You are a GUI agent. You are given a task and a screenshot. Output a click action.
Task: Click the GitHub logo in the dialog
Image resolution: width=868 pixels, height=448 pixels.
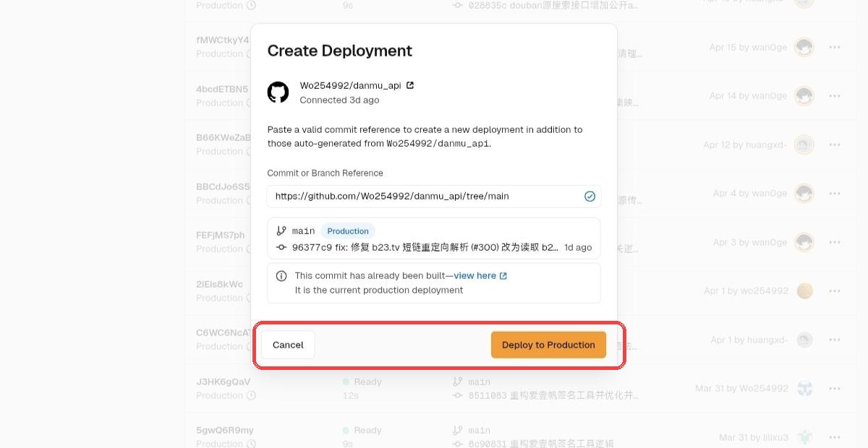click(x=278, y=92)
